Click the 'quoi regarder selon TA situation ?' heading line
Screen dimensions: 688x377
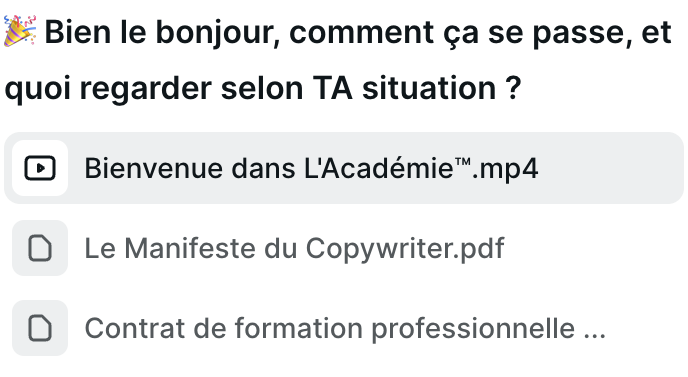[x=263, y=88]
